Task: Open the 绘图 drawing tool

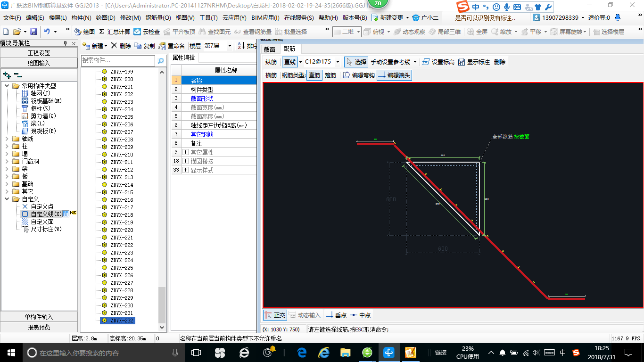Action: (x=84, y=32)
